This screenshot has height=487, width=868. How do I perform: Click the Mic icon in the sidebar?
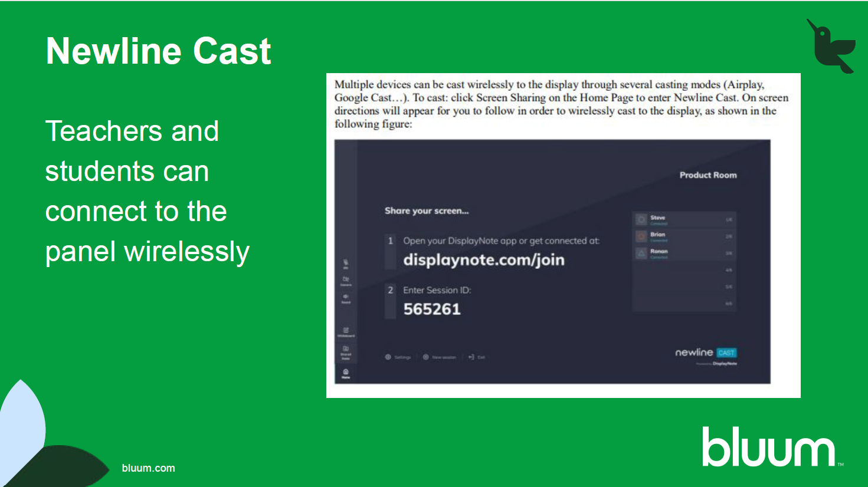pyautogui.click(x=346, y=263)
